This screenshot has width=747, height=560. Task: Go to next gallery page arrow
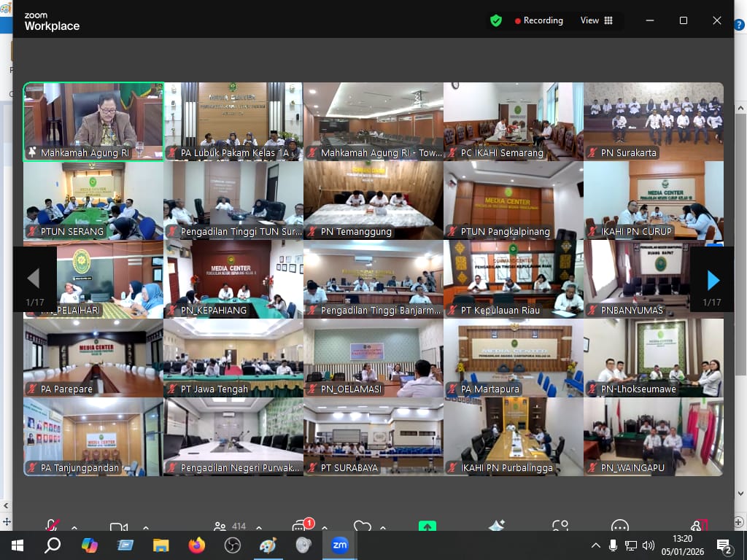713,279
